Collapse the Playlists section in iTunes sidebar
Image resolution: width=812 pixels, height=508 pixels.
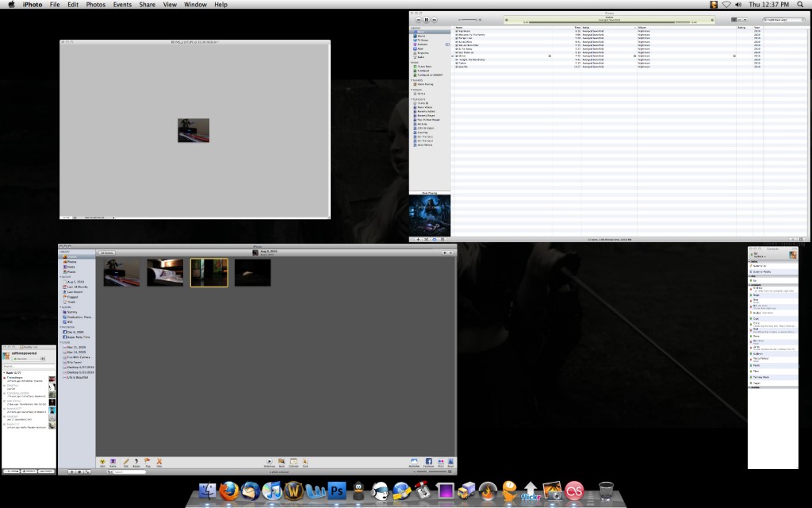[x=412, y=99]
